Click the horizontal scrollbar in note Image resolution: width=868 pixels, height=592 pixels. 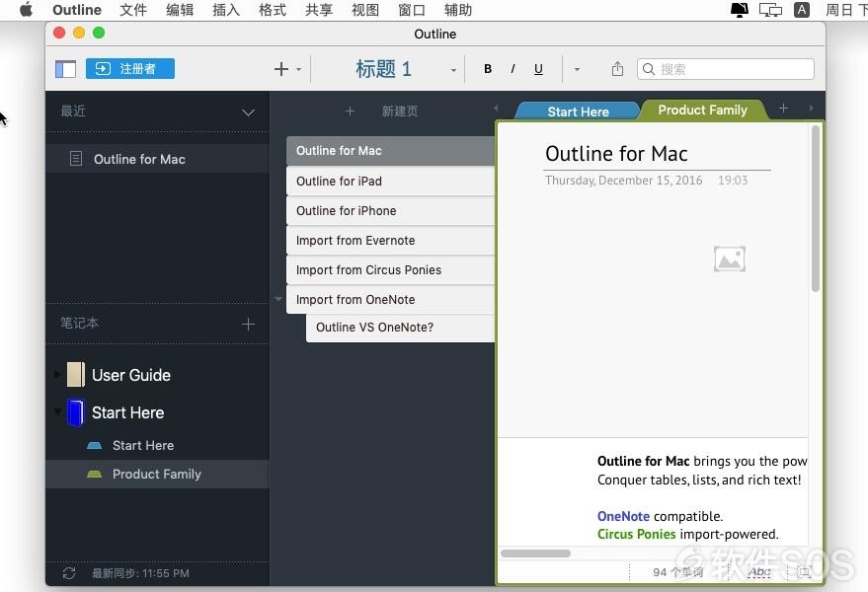click(535, 554)
